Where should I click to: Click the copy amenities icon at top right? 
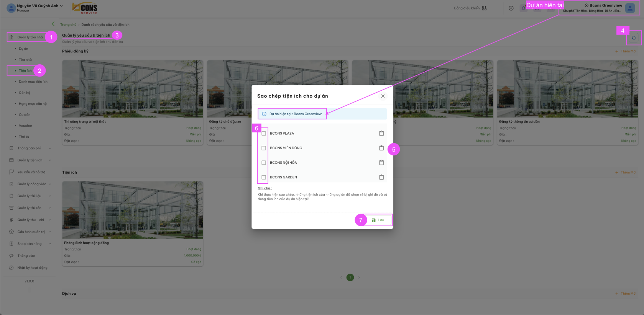[634, 38]
